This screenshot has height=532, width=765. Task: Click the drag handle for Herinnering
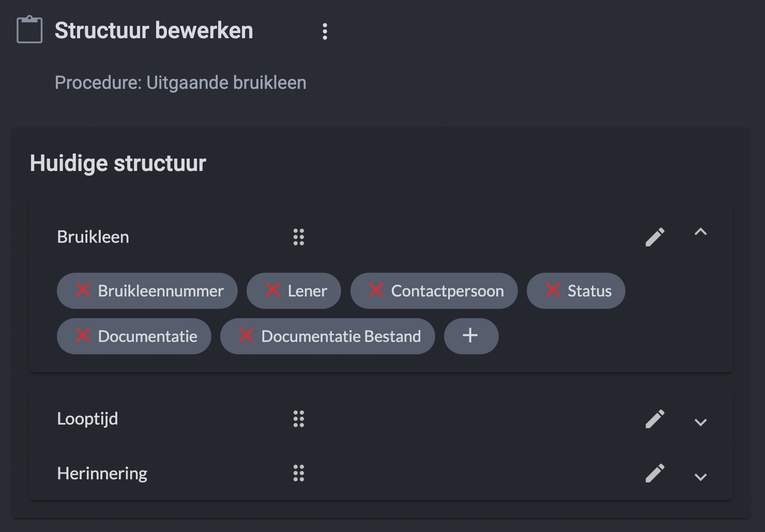(x=299, y=473)
